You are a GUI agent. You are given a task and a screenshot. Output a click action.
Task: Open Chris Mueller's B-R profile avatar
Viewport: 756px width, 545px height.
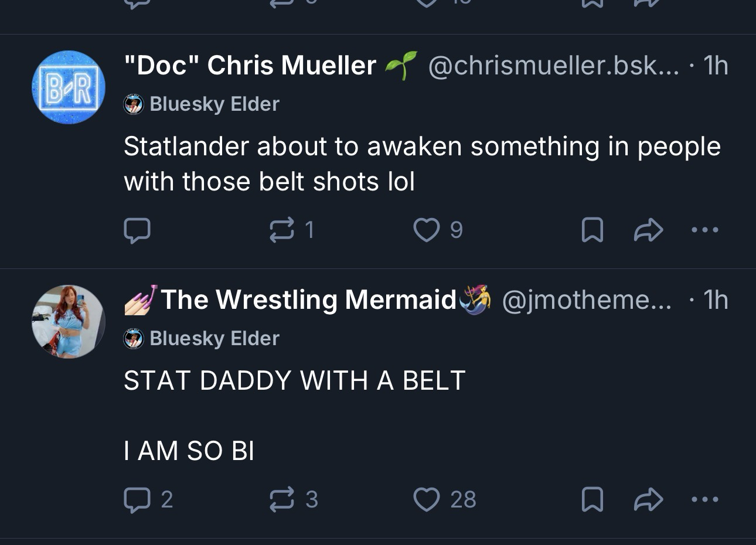pyautogui.click(x=69, y=87)
